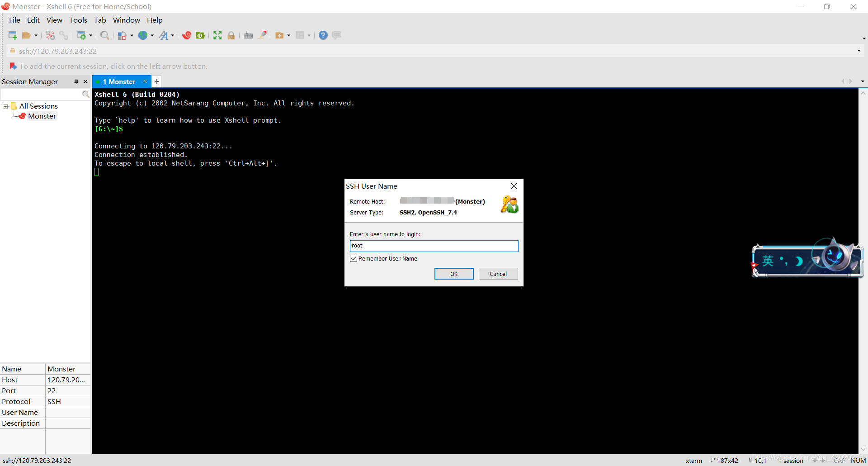Expand the Open Session dropdown arrow
Screen dimensions: 868x466
pyautogui.click(x=36, y=35)
